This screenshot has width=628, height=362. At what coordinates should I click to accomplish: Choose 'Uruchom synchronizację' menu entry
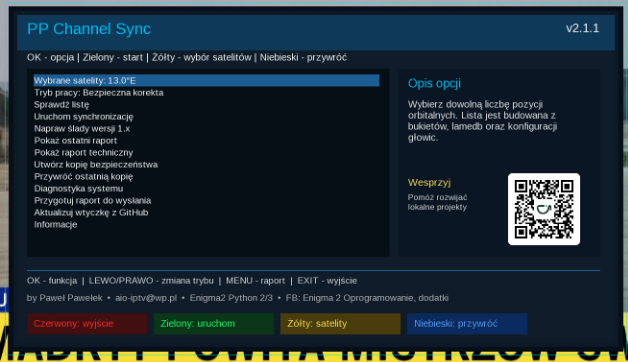pos(83,117)
